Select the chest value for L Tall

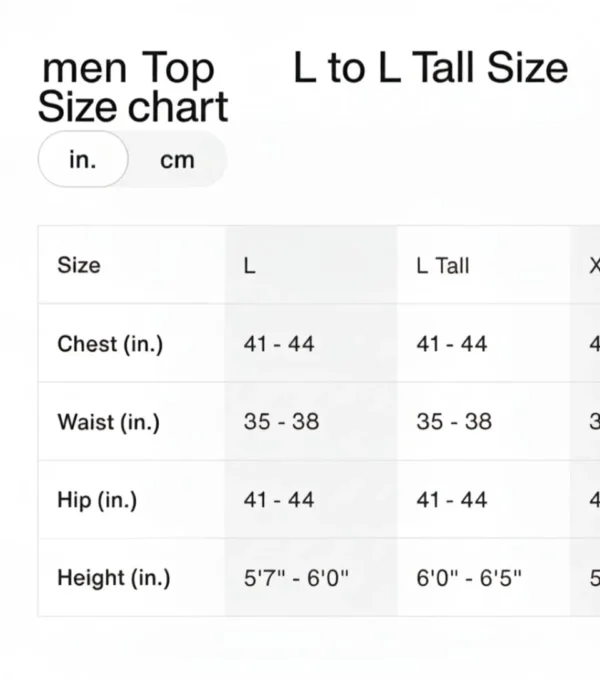[452, 344]
